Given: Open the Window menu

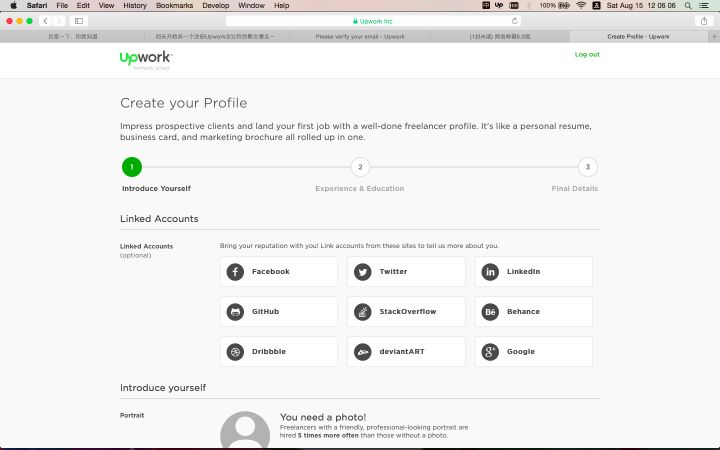Looking at the screenshot, I should tap(251, 6).
